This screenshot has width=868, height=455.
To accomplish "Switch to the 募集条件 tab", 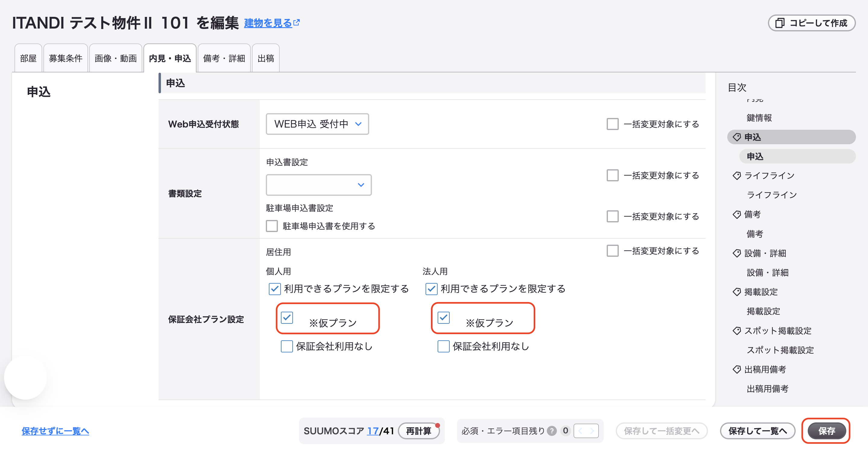I will click(66, 58).
